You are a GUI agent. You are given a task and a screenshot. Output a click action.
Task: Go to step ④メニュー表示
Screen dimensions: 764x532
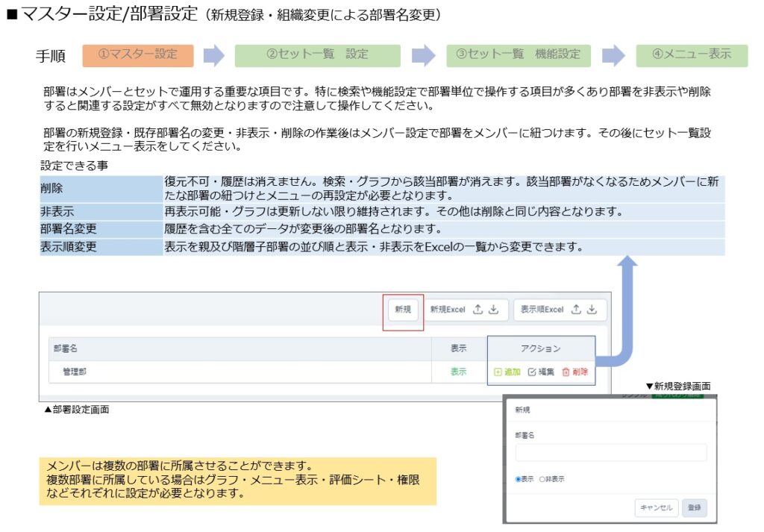coord(691,54)
